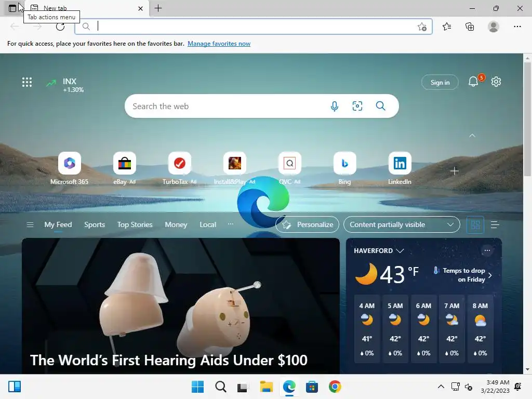This screenshot has height=399, width=532.
Task: Add a site with plus tile
Action: 454,170
